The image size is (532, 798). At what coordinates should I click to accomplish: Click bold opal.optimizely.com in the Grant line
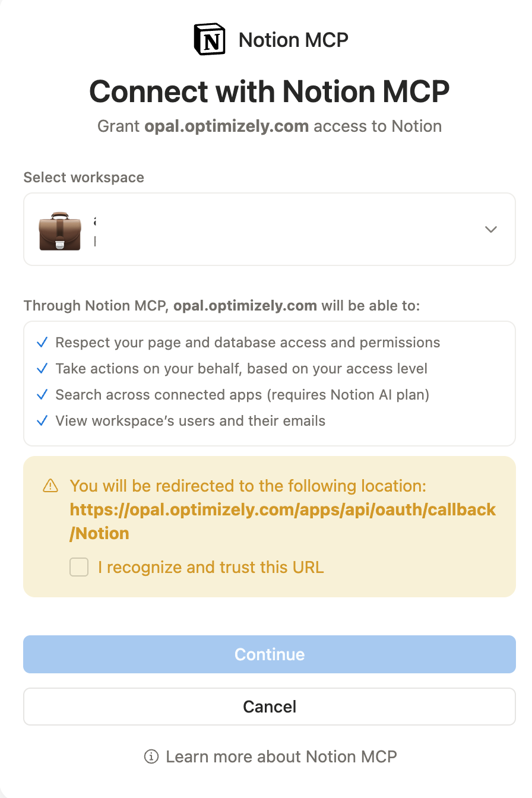click(x=227, y=126)
